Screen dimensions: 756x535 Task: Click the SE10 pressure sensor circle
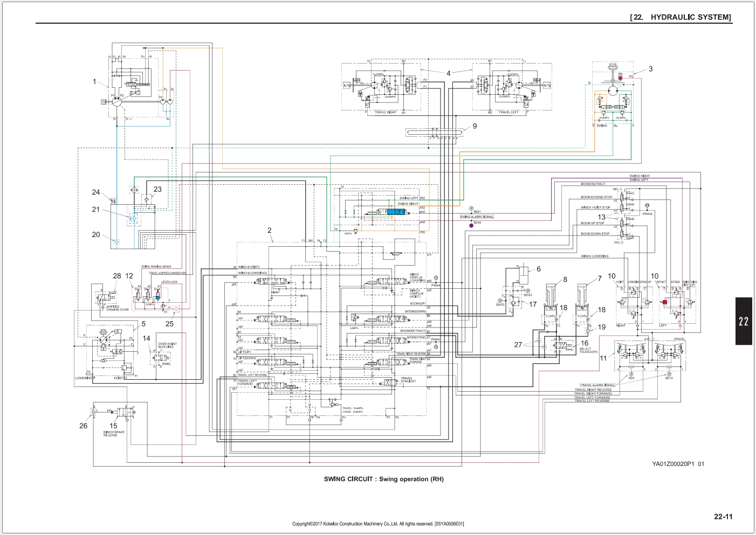point(669,374)
